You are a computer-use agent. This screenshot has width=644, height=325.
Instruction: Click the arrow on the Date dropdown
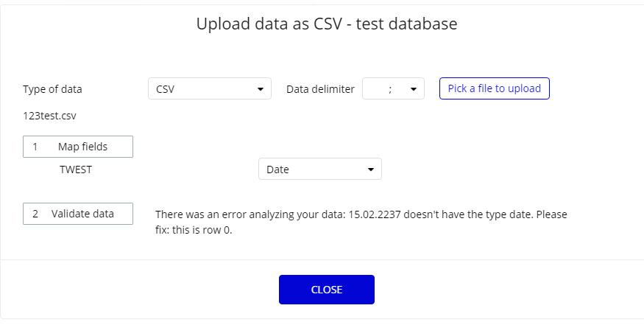click(371, 170)
